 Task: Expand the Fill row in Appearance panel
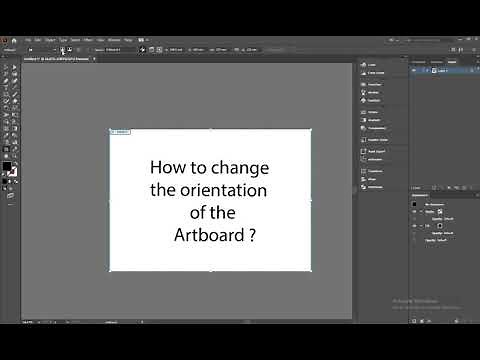click(x=421, y=226)
